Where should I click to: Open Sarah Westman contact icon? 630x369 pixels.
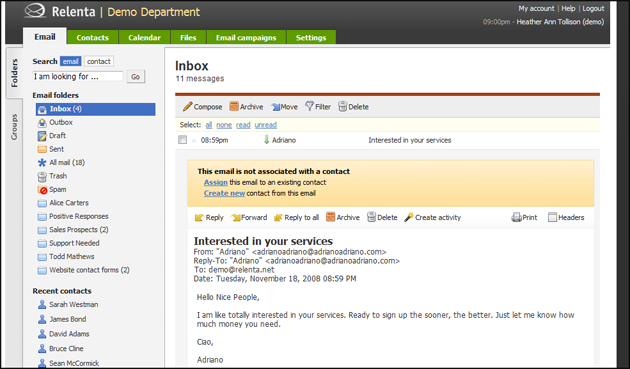tap(42, 305)
